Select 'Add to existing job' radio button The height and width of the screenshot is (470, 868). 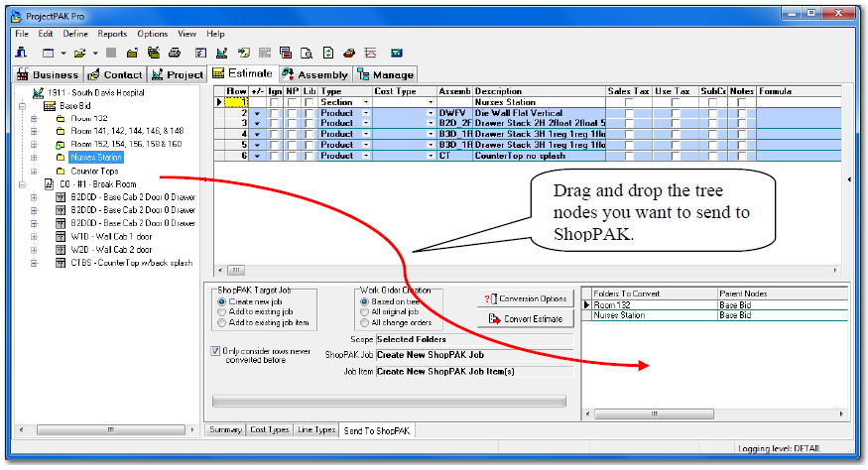[x=221, y=311]
